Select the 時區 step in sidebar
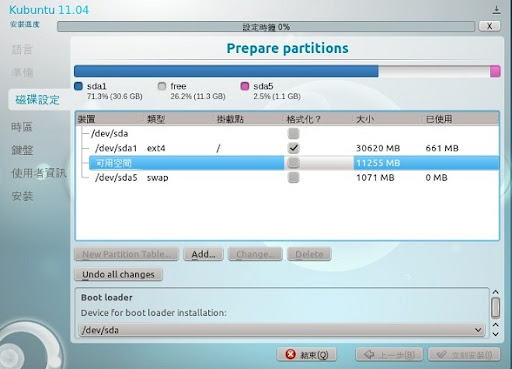512x369 pixels. point(22,127)
